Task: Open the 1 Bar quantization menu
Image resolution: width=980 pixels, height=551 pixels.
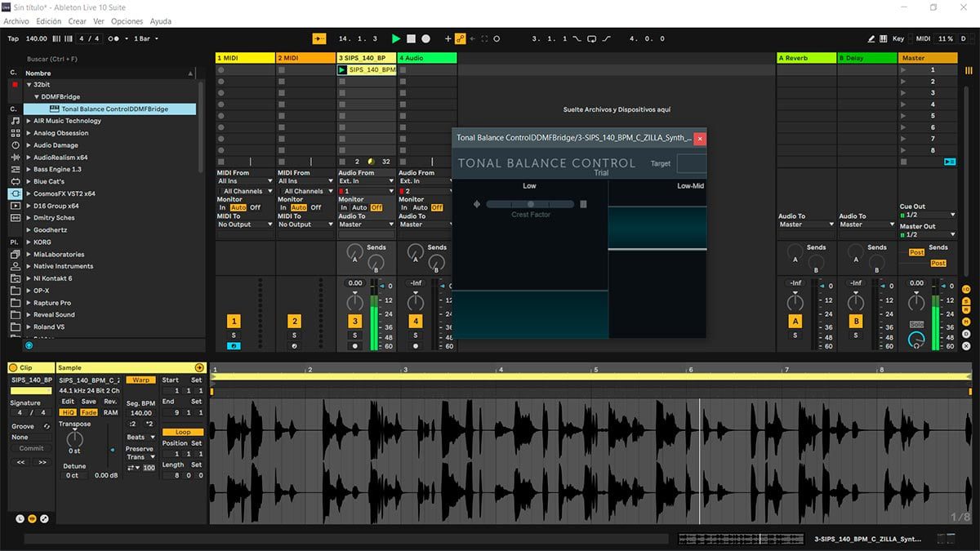Action: [145, 38]
